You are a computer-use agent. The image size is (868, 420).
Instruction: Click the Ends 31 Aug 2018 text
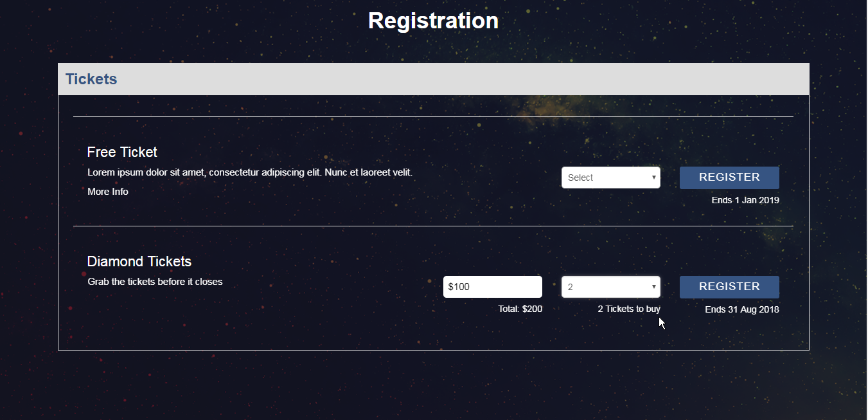(x=742, y=309)
